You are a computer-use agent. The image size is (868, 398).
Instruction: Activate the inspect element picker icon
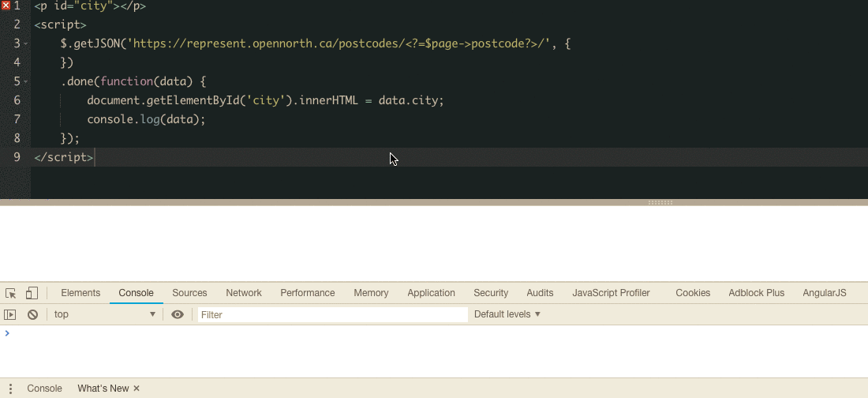click(x=11, y=293)
